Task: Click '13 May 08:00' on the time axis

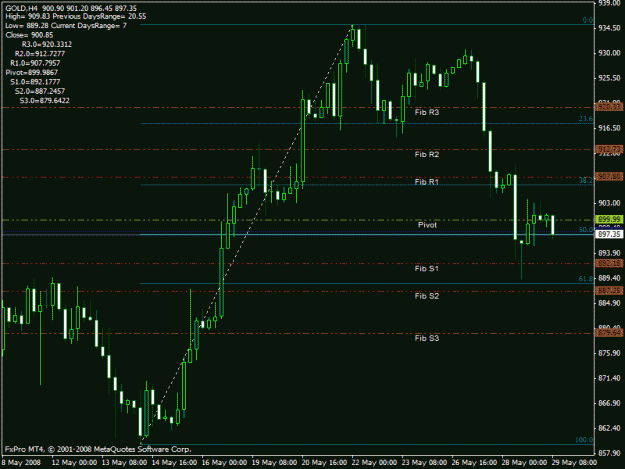Action: [124, 463]
